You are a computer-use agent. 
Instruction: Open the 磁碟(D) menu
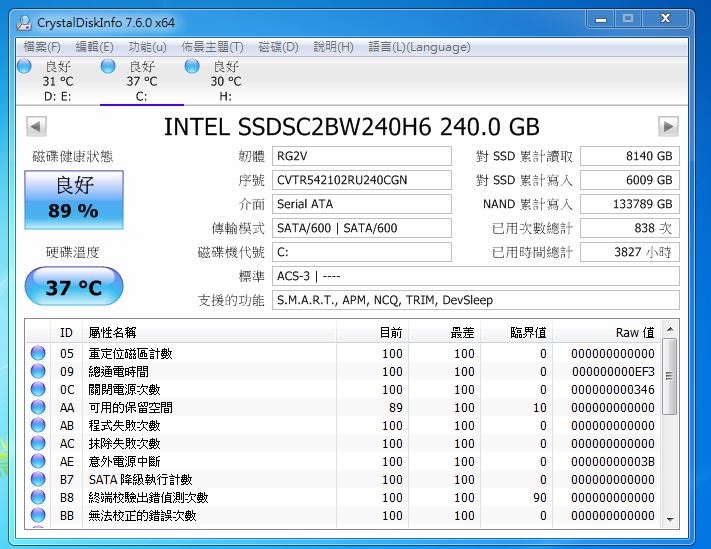[x=278, y=47]
